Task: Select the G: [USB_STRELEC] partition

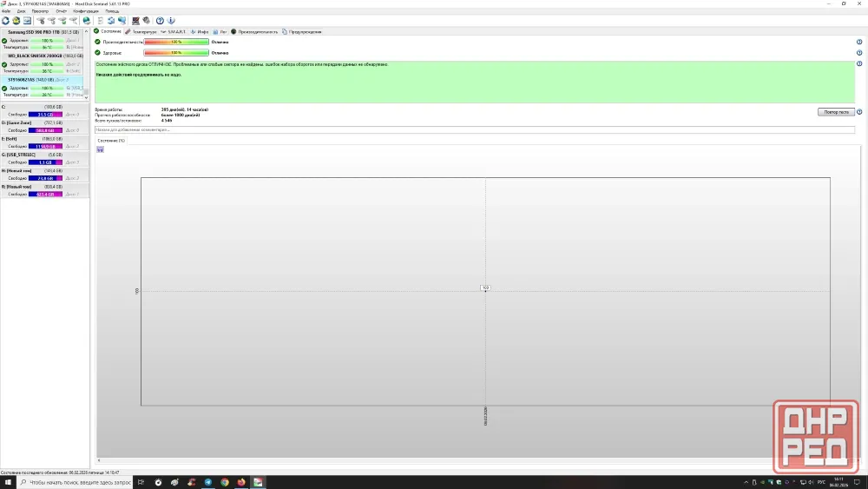Action: (x=44, y=158)
